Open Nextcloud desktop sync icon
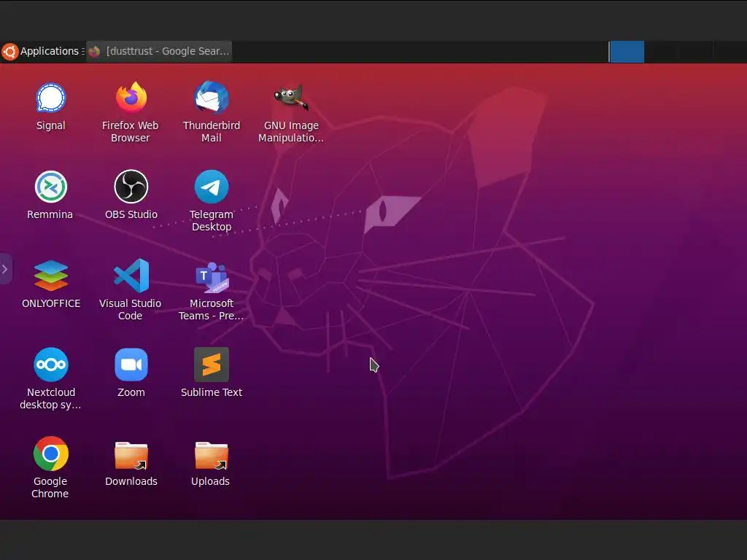The height and width of the screenshot is (560, 747). click(x=51, y=365)
